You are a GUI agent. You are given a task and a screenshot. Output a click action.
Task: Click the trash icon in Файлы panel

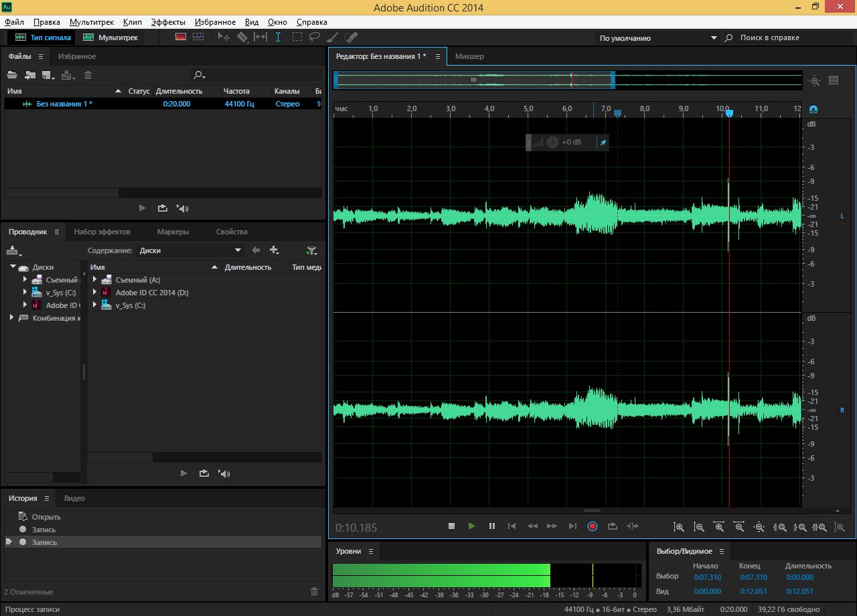88,76
